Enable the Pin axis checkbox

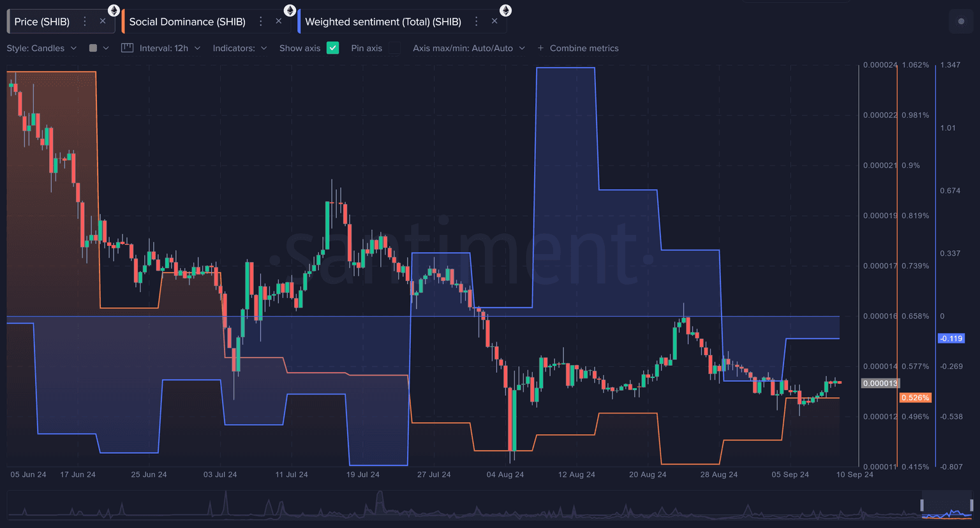click(x=394, y=48)
